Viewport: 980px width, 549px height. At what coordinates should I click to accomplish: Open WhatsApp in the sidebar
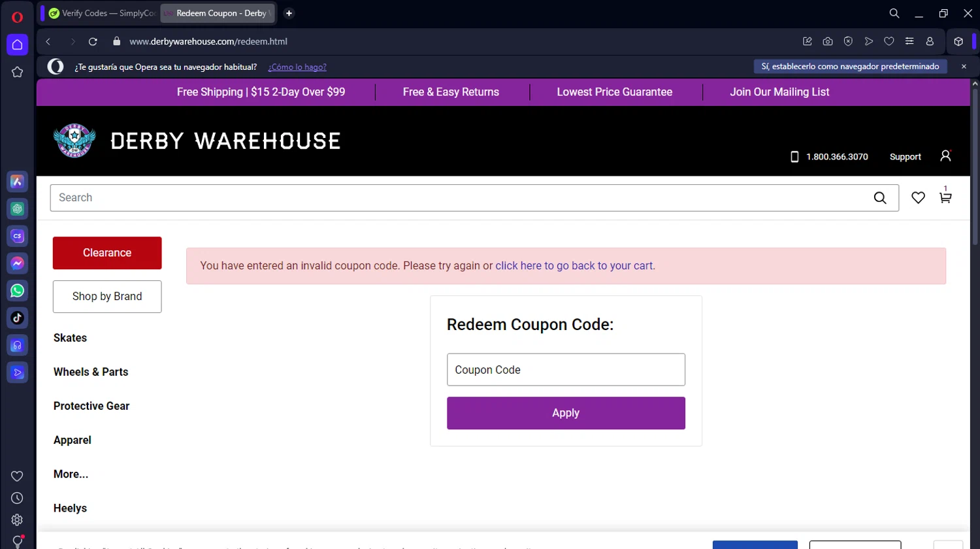coord(18,290)
